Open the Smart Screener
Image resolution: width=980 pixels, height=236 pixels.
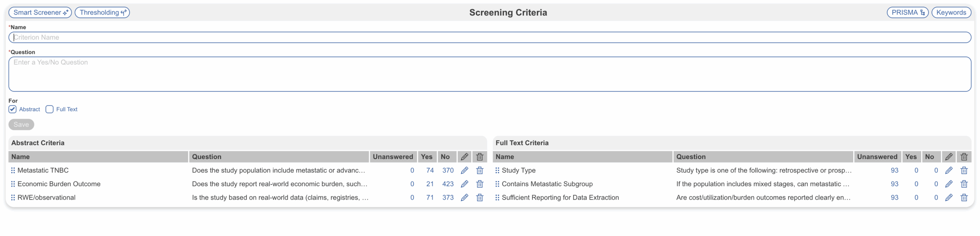(40, 13)
